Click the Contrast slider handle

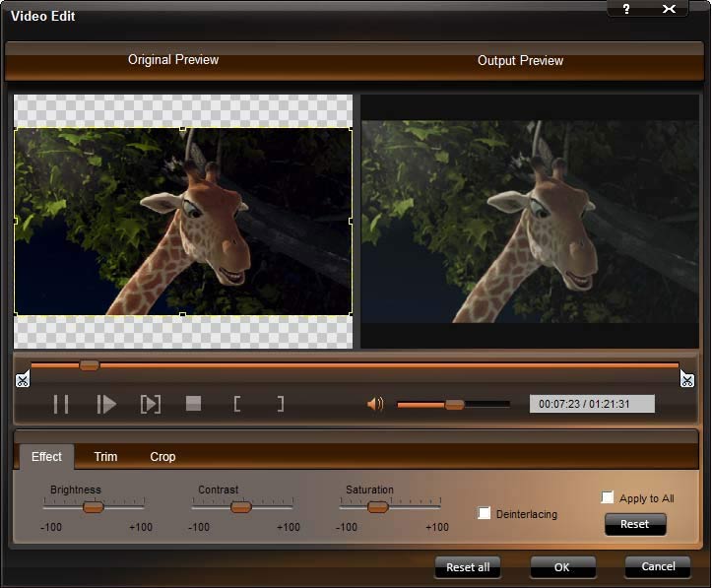(241, 506)
